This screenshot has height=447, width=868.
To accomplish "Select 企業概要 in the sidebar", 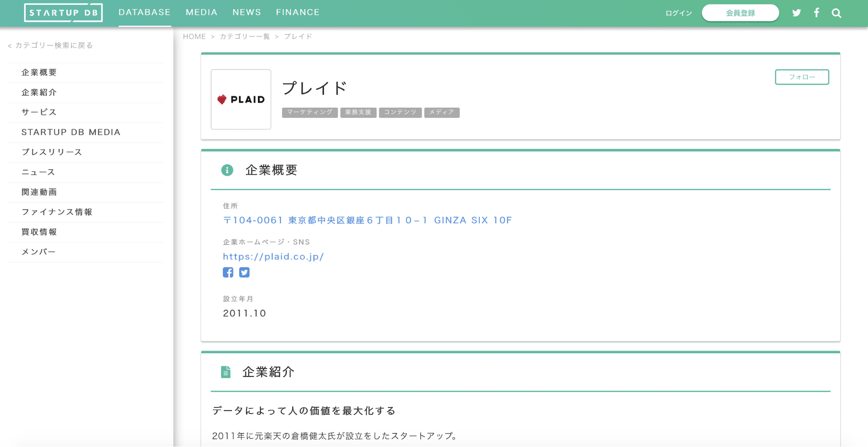I will click(x=86, y=73).
